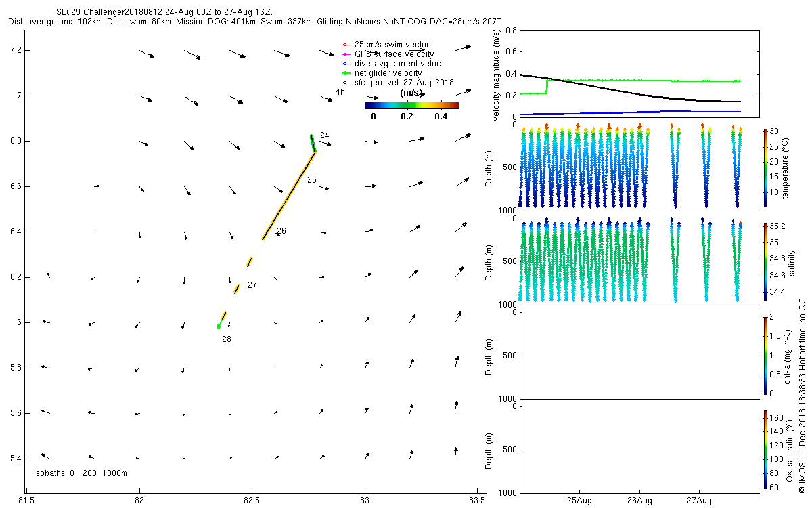
Task: Select track day label 27
Action: [x=252, y=285]
